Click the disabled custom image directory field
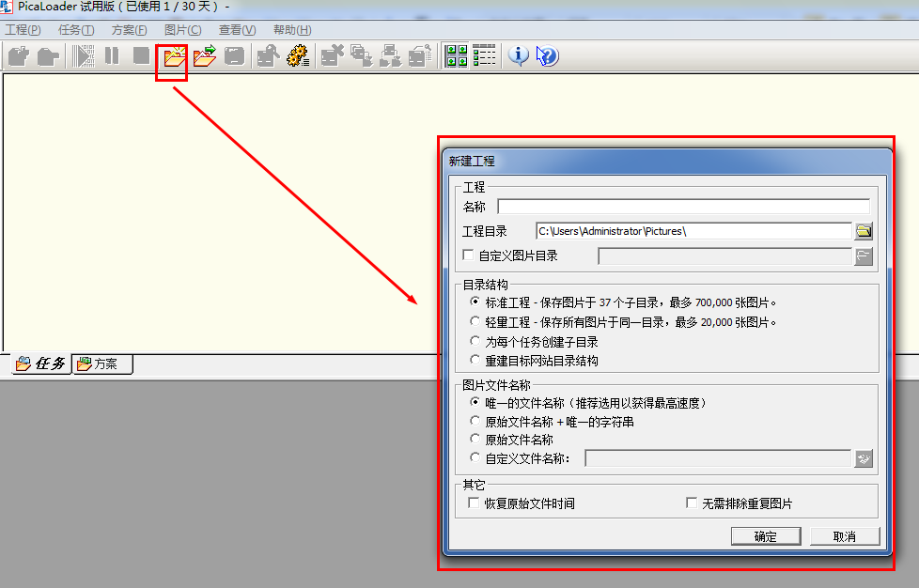The height and width of the screenshot is (588, 919). (724, 255)
